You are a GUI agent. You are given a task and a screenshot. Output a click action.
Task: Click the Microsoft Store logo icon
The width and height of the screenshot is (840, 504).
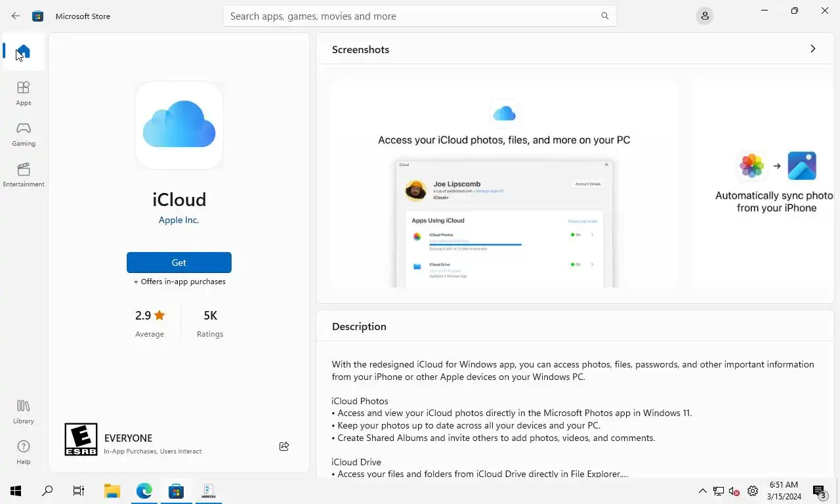[38, 16]
